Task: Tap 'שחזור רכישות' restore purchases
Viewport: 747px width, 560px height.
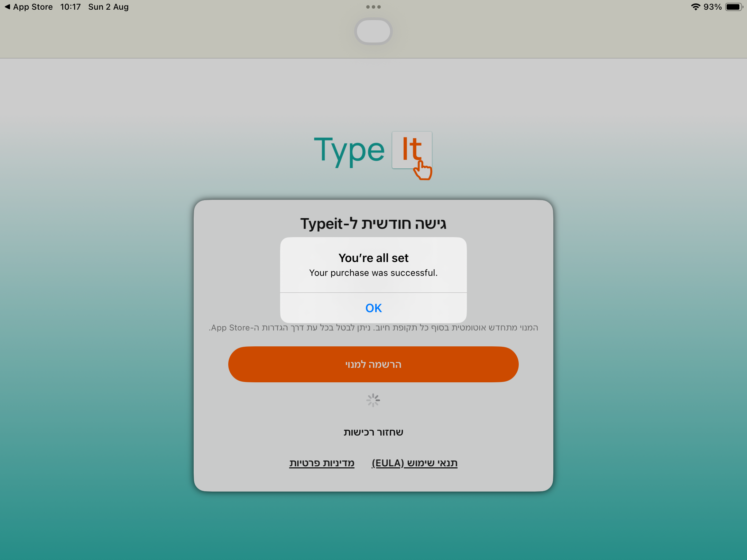Action: point(373,432)
